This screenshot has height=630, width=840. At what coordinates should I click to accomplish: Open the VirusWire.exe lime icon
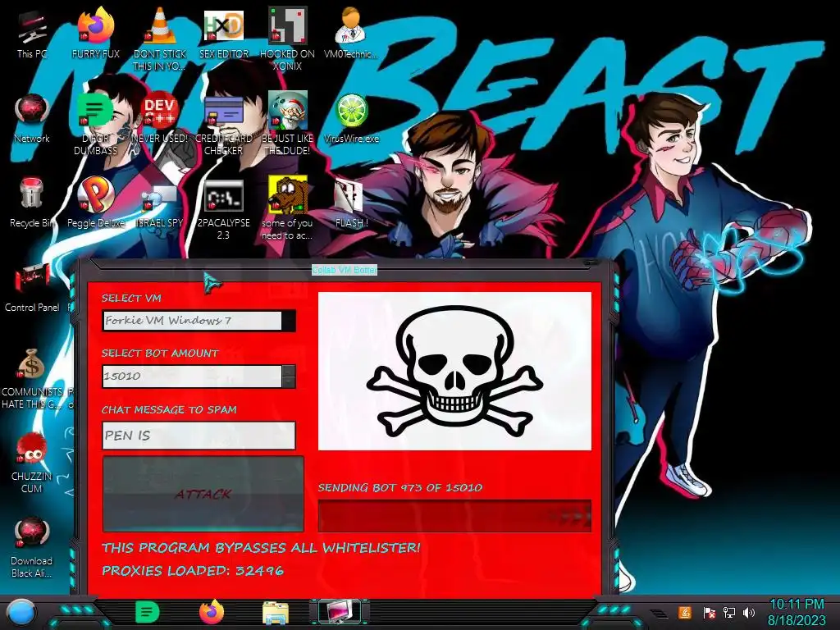pyautogui.click(x=351, y=118)
